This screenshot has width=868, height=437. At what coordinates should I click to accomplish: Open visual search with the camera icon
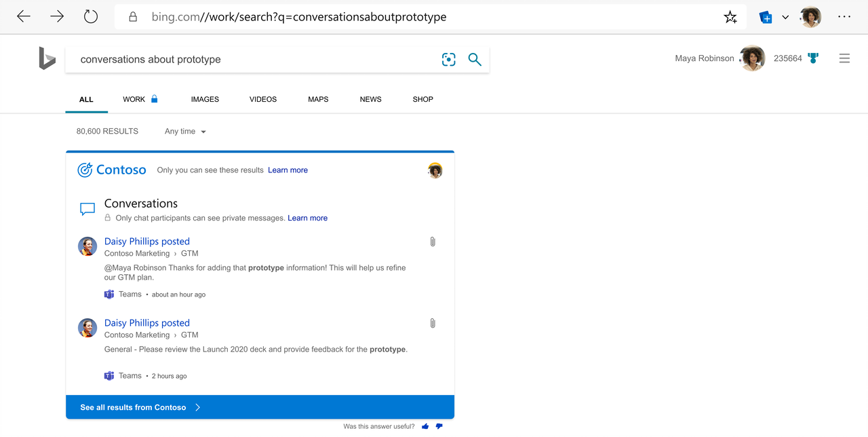coord(448,60)
